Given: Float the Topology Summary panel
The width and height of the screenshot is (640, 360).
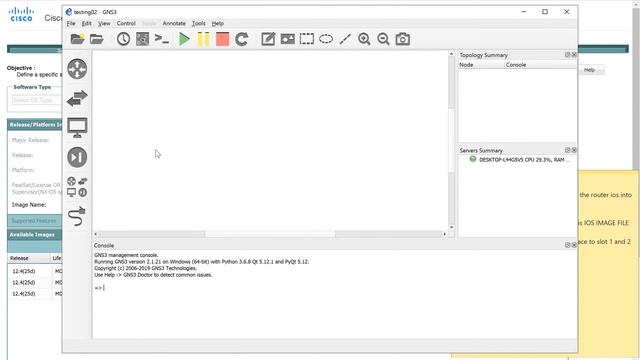Looking at the screenshot, I should tap(567, 55).
